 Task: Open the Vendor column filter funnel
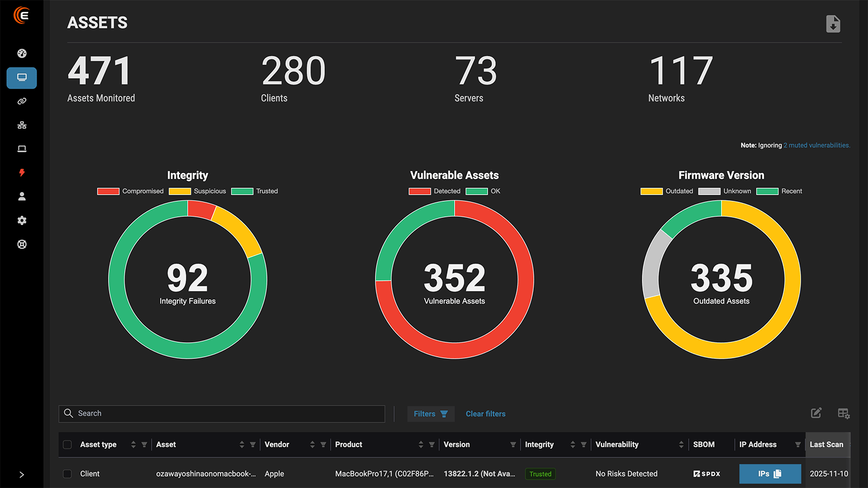[323, 445]
